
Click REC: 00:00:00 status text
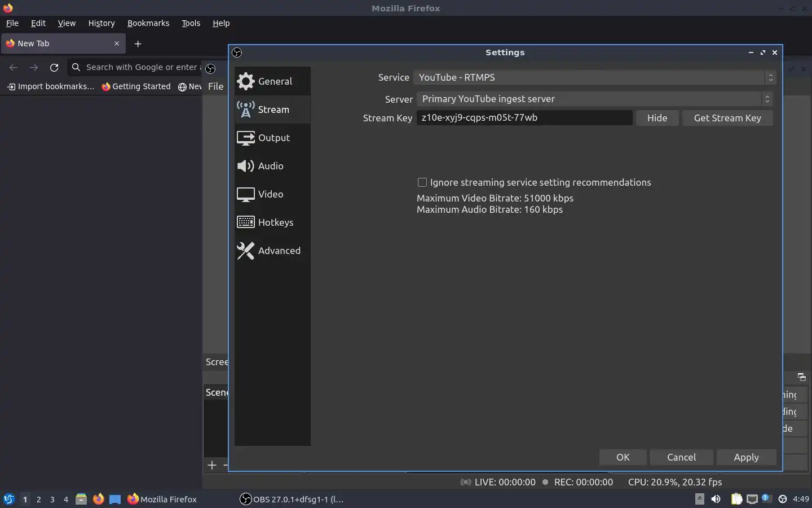pos(583,482)
